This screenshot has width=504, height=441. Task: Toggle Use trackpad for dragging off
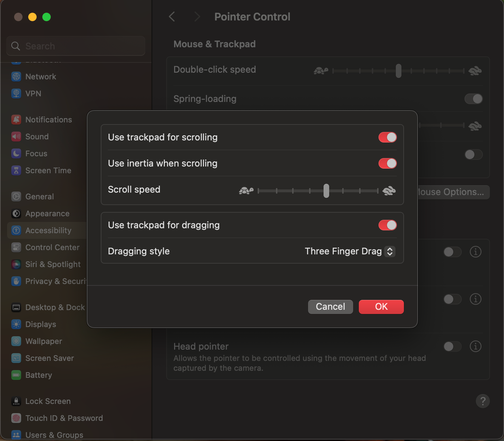pyautogui.click(x=387, y=225)
